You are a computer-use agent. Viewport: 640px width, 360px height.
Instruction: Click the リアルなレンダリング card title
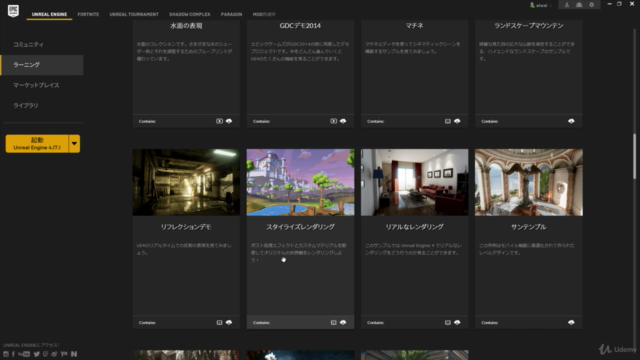pyautogui.click(x=414, y=227)
